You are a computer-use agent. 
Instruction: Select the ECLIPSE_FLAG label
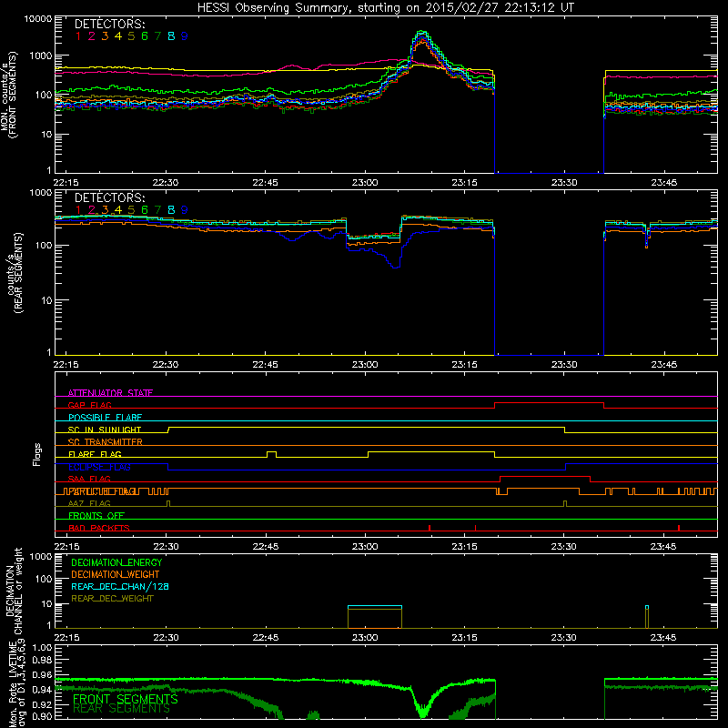[x=100, y=467]
